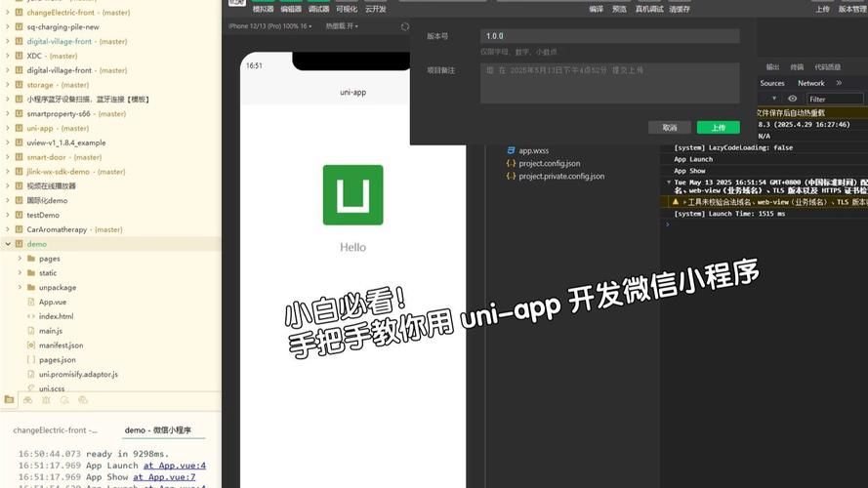868x488 pixels.
Task: Open the console context dropdown arrow
Action: click(774, 99)
